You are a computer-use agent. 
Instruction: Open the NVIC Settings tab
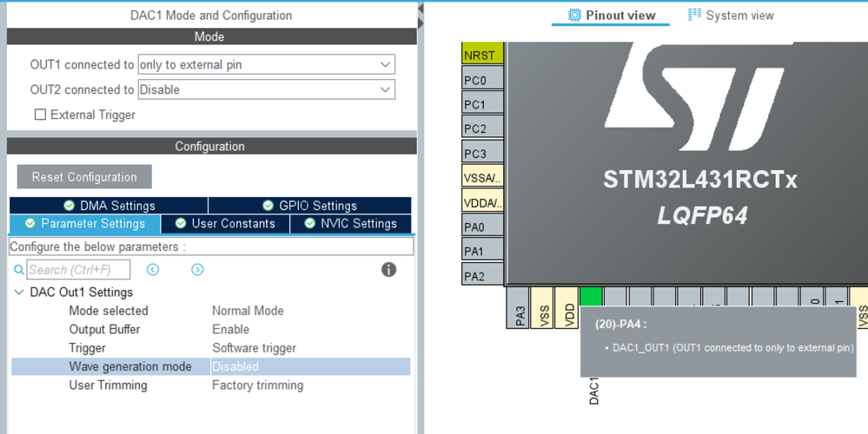click(351, 224)
